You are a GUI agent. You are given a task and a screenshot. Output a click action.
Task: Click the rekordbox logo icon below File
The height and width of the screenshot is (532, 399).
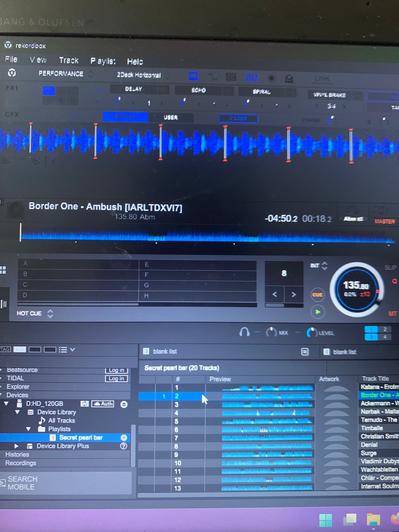pyautogui.click(x=12, y=73)
